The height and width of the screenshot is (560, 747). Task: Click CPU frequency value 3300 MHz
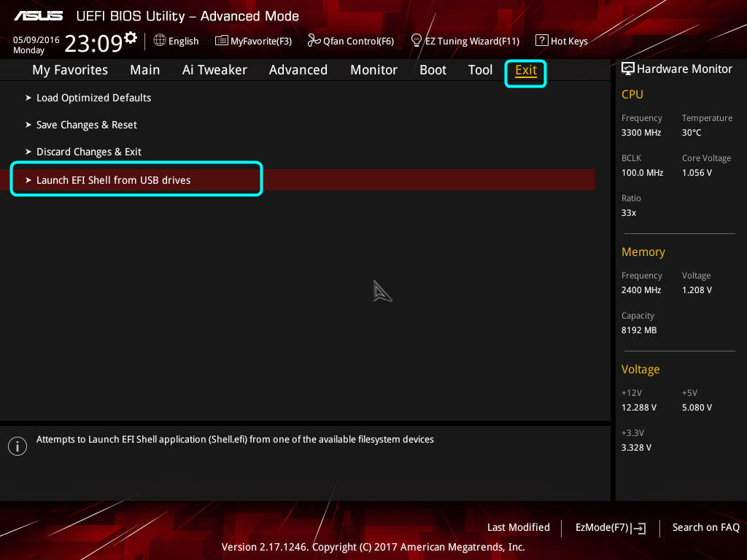pos(641,133)
